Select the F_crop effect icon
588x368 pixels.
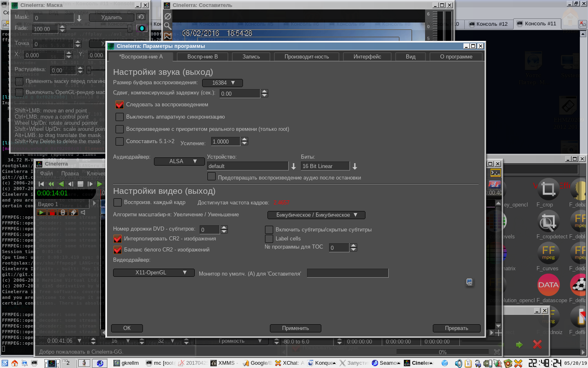(x=548, y=189)
